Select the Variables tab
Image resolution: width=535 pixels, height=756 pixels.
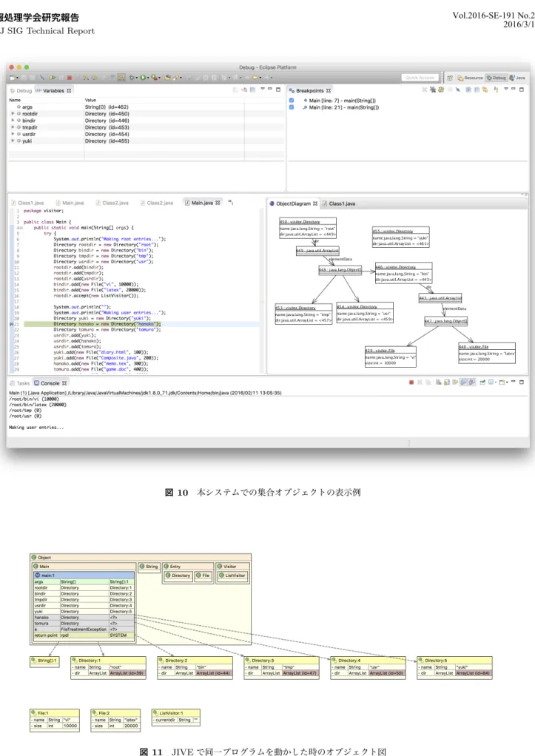click(x=53, y=91)
